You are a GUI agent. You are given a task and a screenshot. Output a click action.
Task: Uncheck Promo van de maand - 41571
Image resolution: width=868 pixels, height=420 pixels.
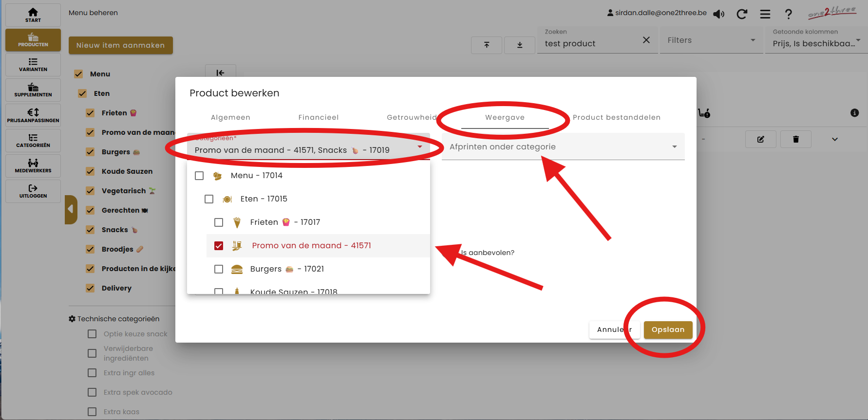[x=219, y=246]
